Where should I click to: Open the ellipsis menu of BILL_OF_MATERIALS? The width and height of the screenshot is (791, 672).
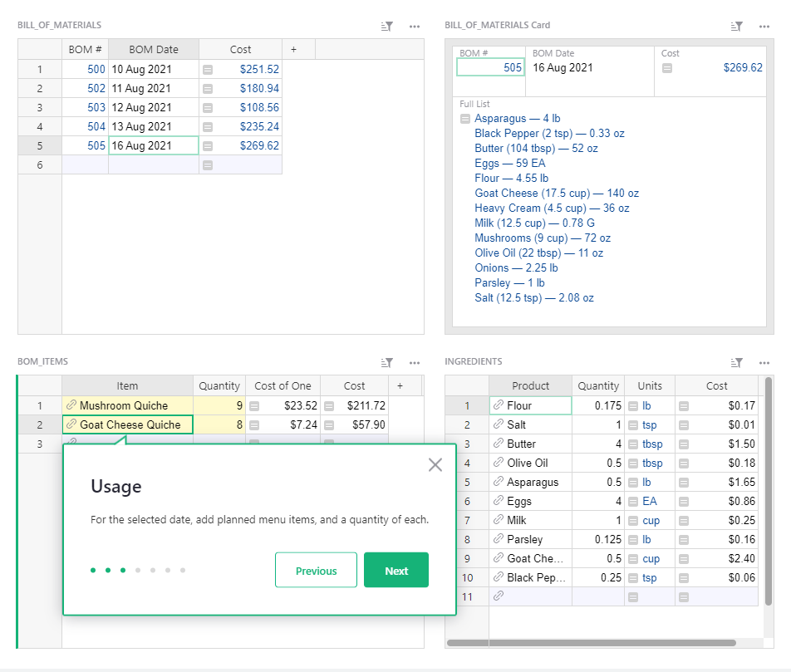click(414, 26)
